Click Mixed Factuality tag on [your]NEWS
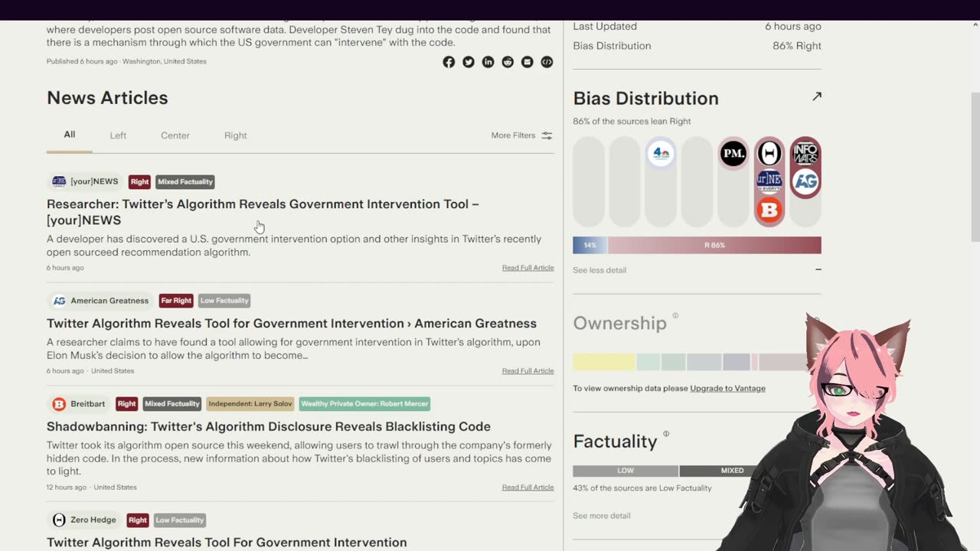The width and height of the screenshot is (980, 551). tap(185, 182)
